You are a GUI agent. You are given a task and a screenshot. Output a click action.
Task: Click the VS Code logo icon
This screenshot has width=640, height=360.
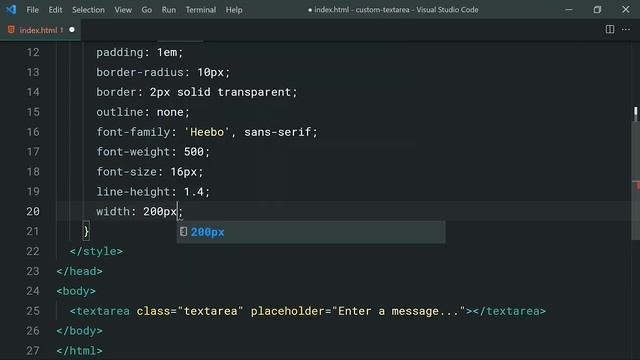point(11,9)
